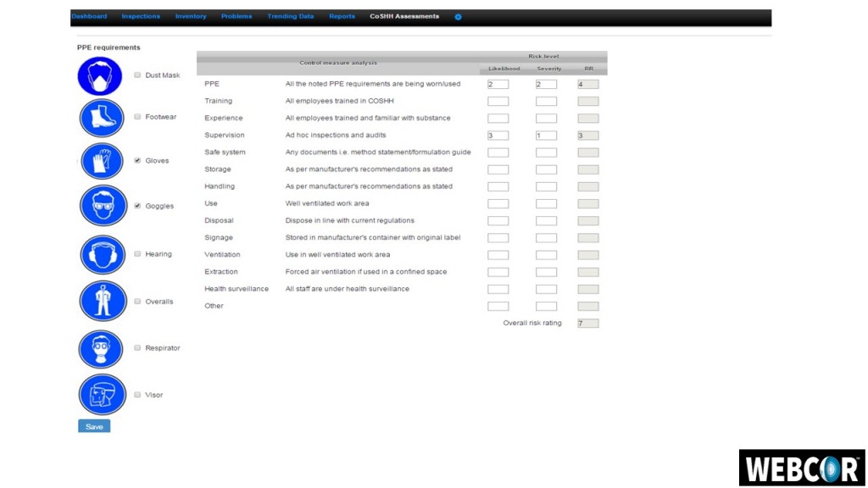Open the settings gear in navigation bar
This screenshot has height=488, width=868.
point(459,17)
